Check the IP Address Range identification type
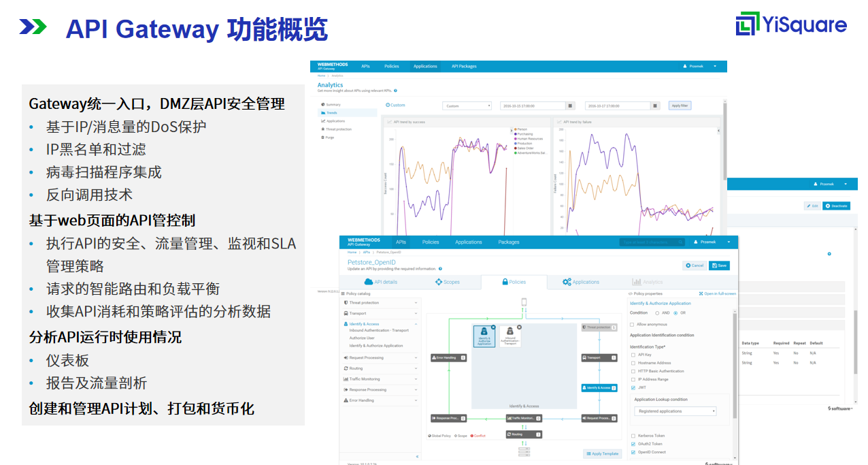The image size is (868, 465). coord(633,379)
